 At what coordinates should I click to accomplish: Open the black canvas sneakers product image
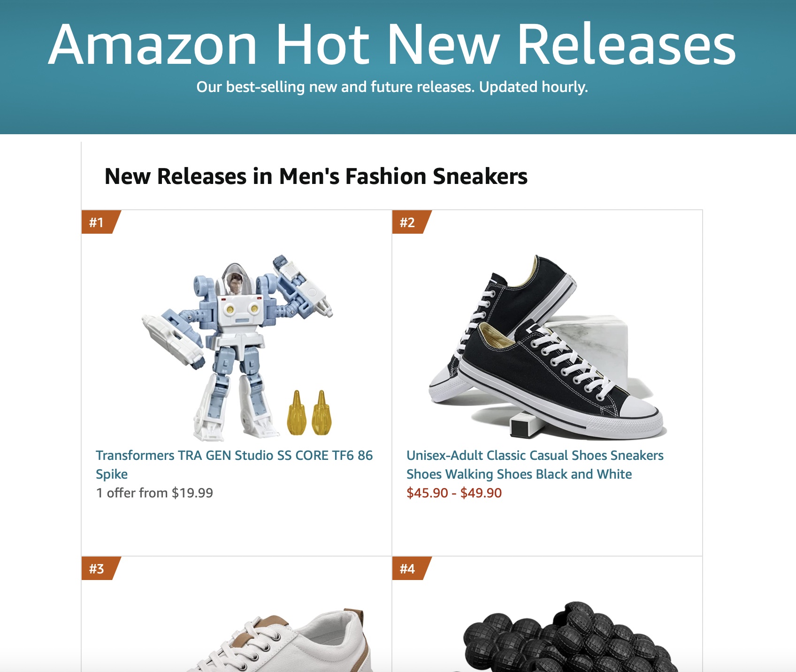[547, 347]
